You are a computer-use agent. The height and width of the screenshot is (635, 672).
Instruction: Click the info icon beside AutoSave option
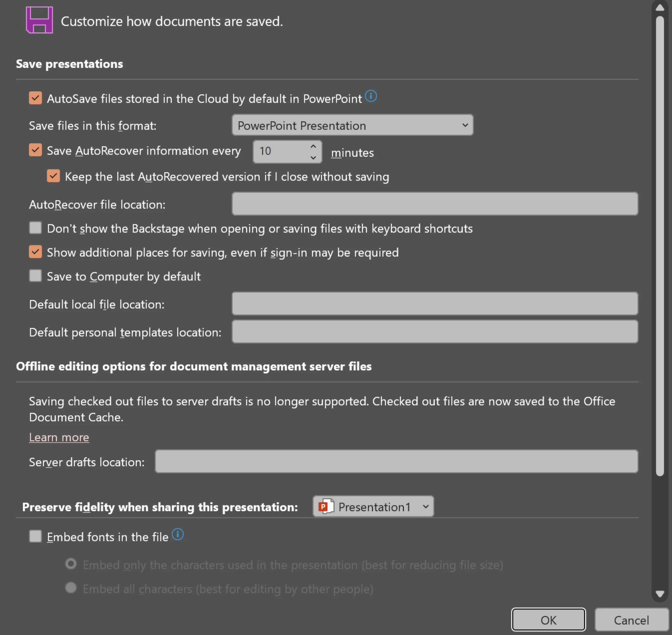point(371,96)
